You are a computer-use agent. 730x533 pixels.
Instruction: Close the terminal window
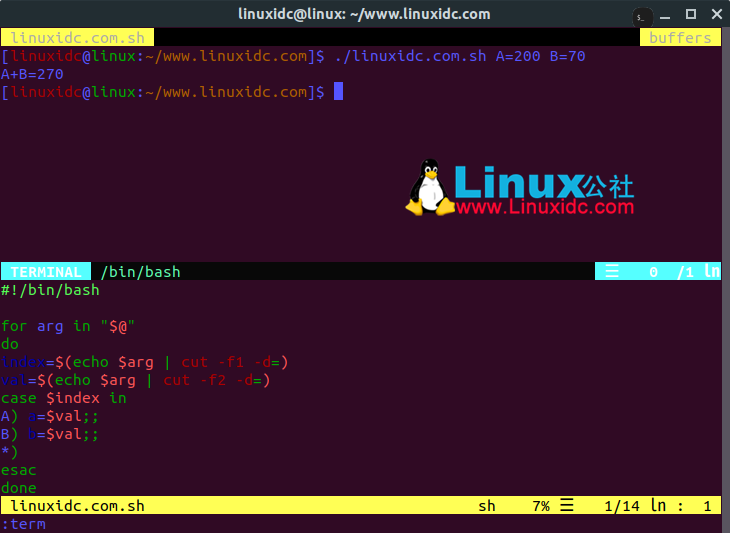[717, 14]
